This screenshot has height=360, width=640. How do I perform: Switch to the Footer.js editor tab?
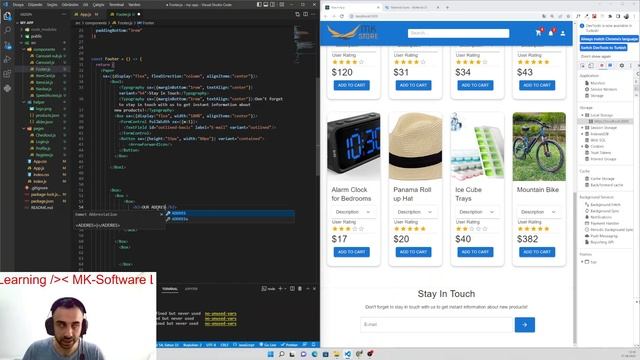pos(124,14)
